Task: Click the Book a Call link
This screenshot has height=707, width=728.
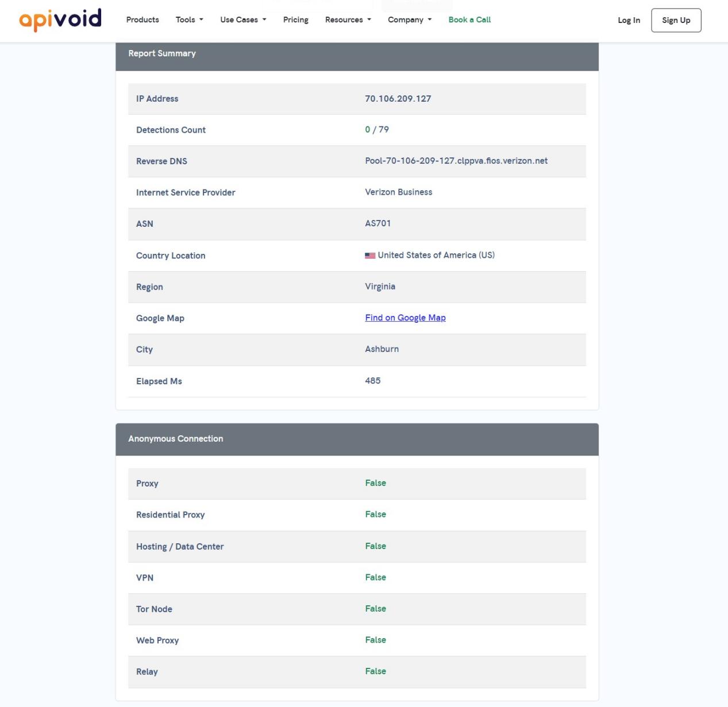Action: tap(469, 20)
